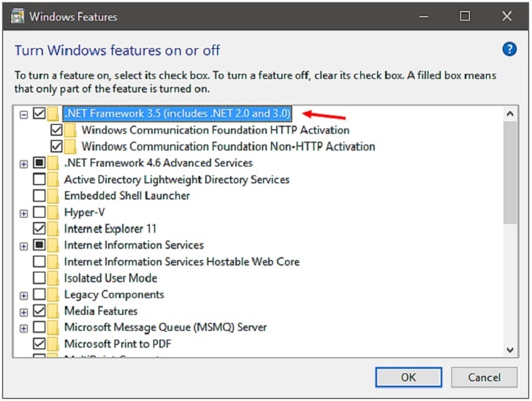
Task: Click the Cancel button
Action: (484, 377)
